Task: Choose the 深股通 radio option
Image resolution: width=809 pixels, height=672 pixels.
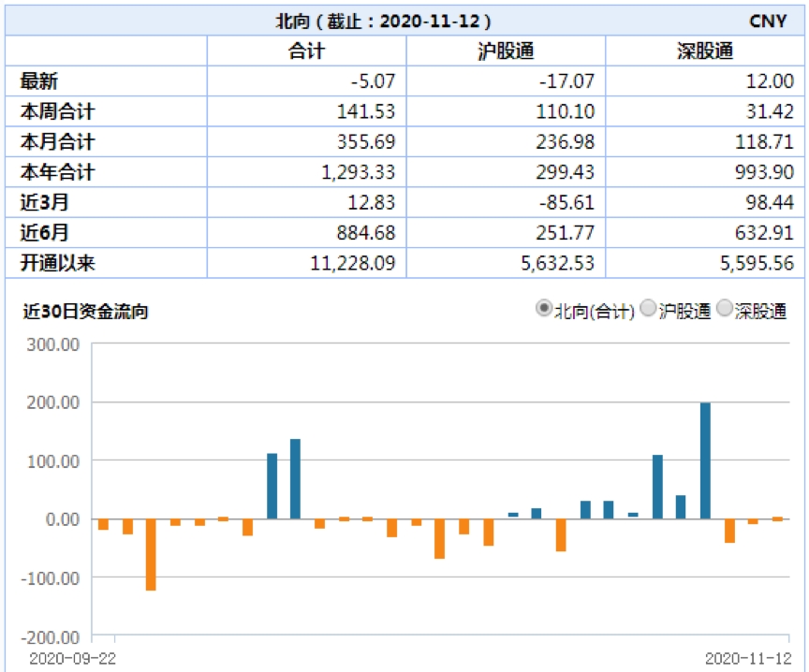Action: click(x=724, y=309)
